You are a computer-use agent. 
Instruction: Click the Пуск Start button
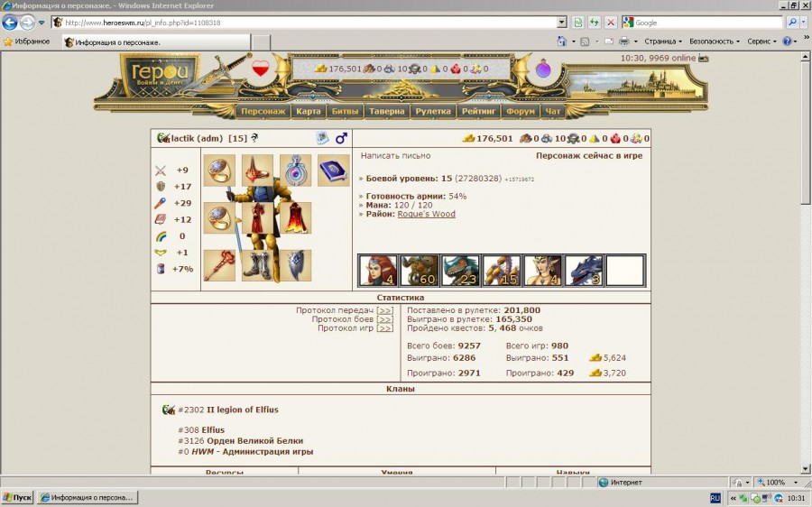(x=17, y=498)
